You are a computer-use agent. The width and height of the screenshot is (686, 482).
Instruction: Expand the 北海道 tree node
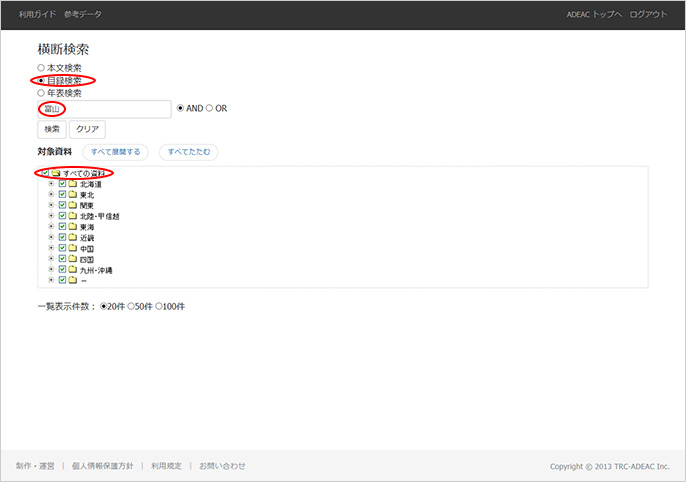(51, 184)
